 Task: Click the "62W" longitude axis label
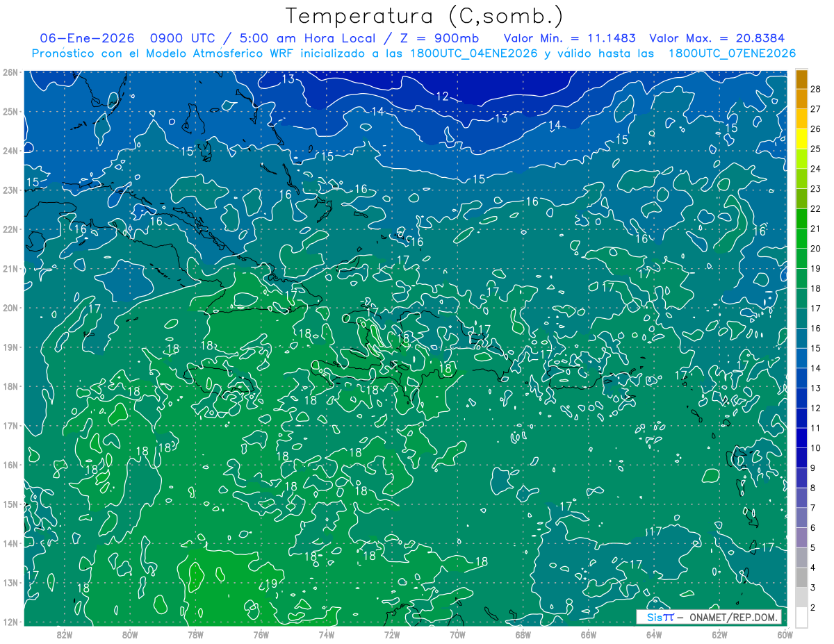(x=719, y=635)
